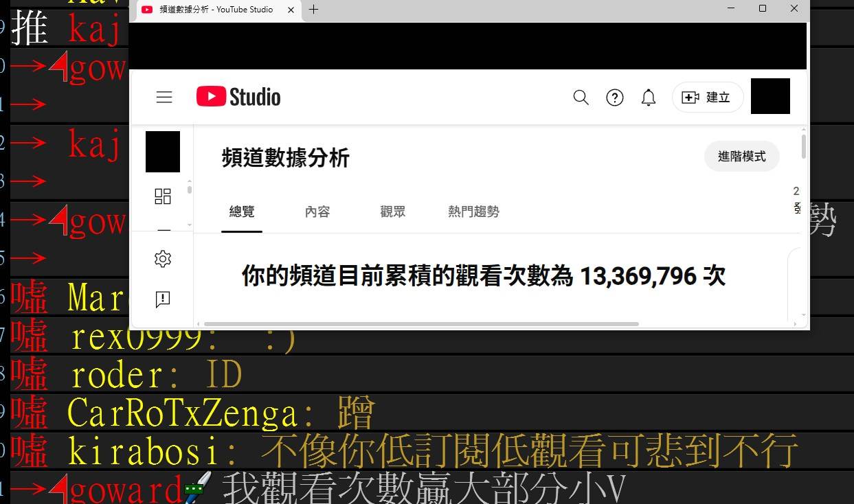Click username kirabosi in the background terminal
Viewport: 854px width, 504px height.
[145, 451]
